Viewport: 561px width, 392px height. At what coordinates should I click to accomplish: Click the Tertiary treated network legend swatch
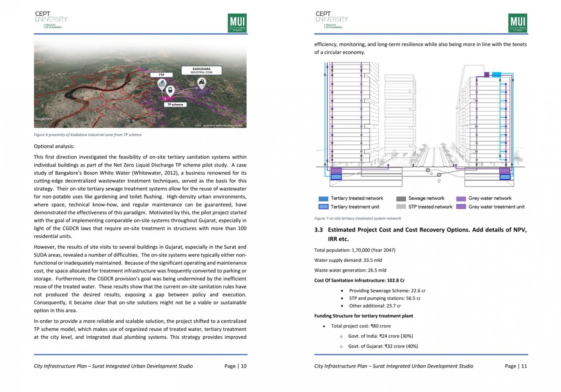click(323, 199)
